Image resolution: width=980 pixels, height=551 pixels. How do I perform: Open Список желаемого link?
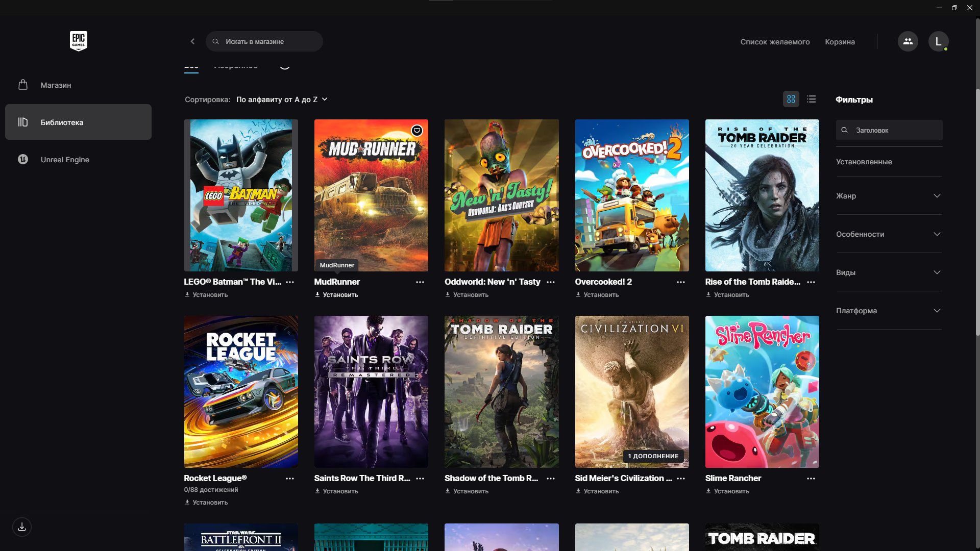pos(775,42)
